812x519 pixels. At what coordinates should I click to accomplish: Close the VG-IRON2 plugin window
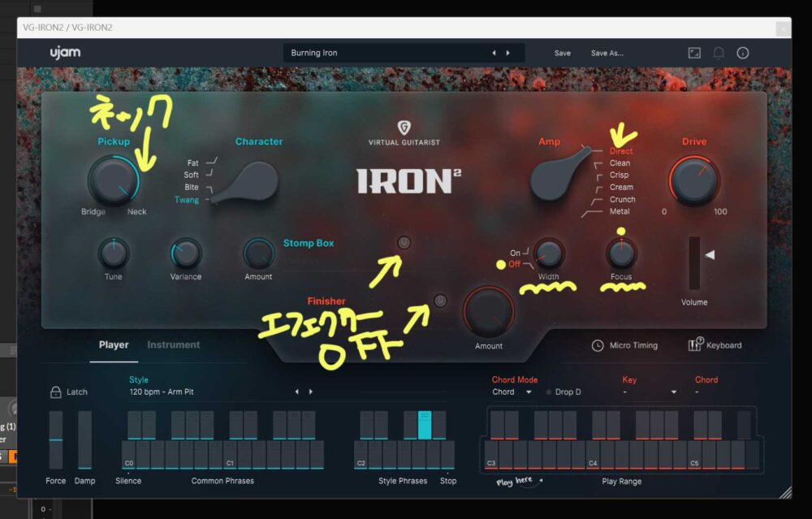pyautogui.click(x=783, y=28)
